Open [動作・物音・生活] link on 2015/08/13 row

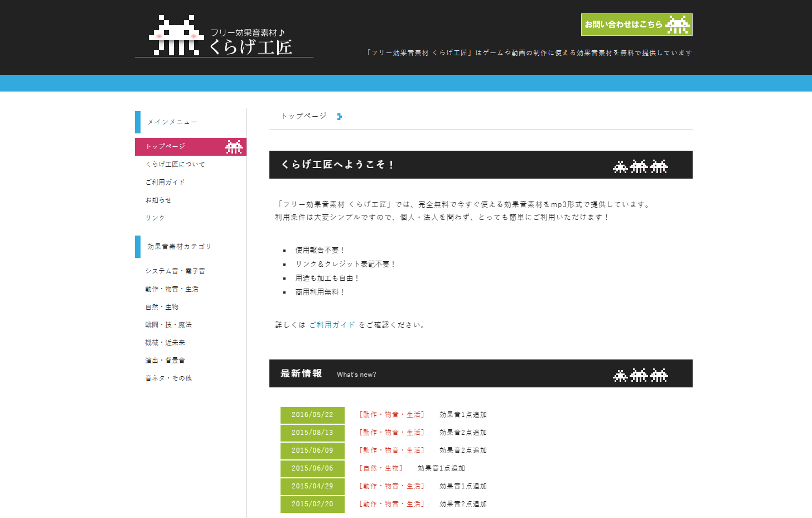(x=391, y=433)
